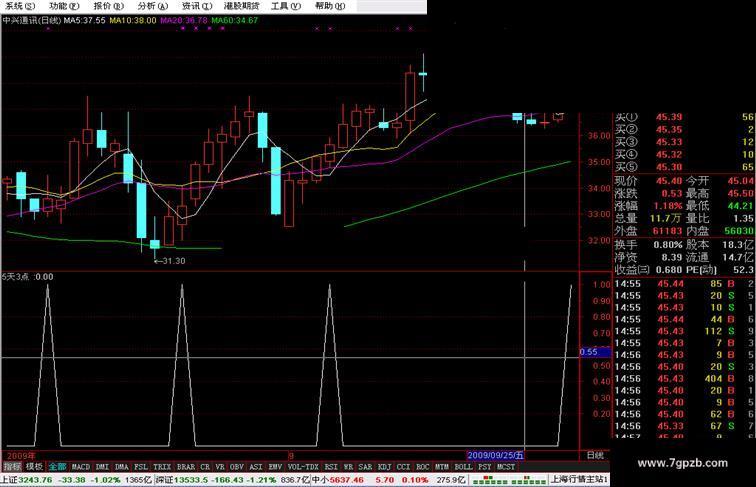Open the 分析 menu
Image resolution: width=756 pixels, height=487 pixels.
(152, 6)
